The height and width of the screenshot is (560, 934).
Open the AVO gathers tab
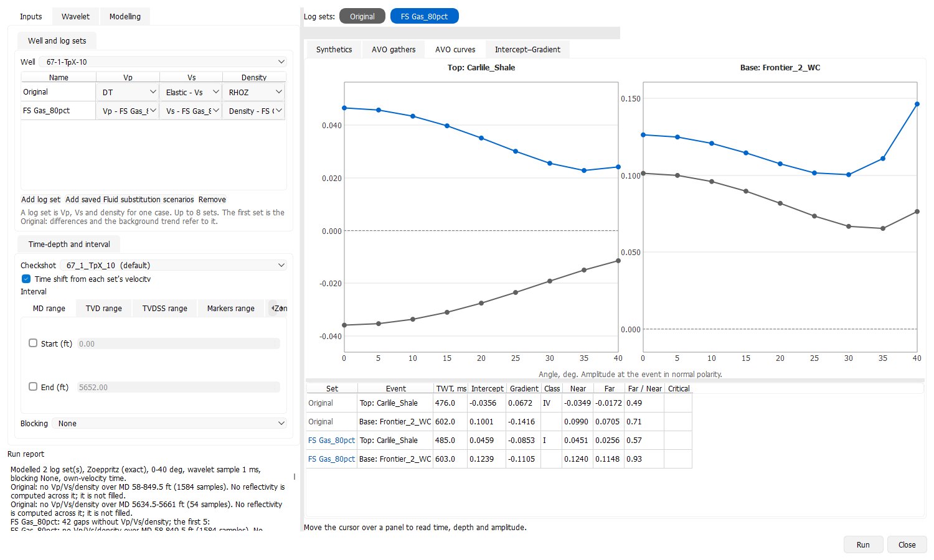point(394,49)
